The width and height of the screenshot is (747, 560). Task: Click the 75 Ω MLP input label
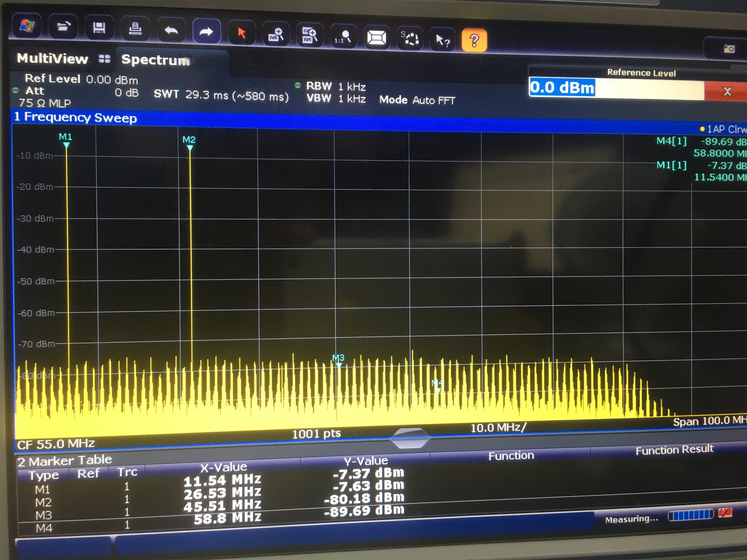click(45, 103)
